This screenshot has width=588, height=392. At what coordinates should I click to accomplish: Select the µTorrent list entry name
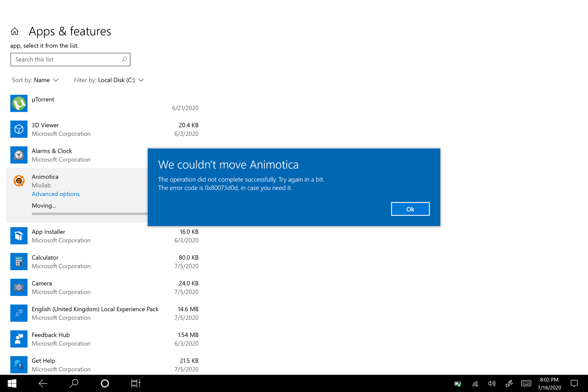[x=43, y=99]
